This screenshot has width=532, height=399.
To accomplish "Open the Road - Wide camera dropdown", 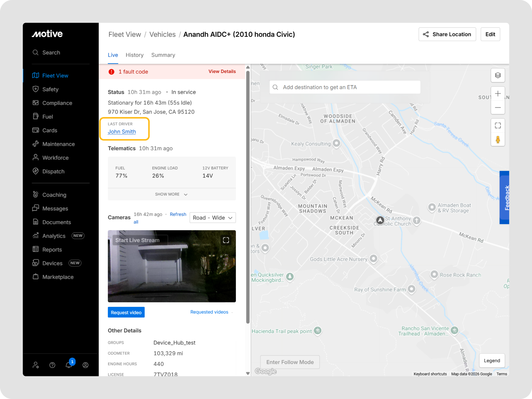I will (213, 218).
